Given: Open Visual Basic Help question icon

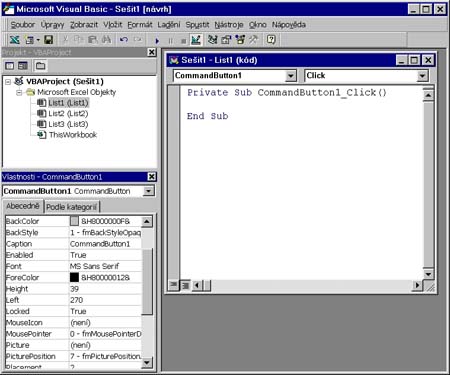Looking at the screenshot, I should pyautogui.click(x=271, y=40).
